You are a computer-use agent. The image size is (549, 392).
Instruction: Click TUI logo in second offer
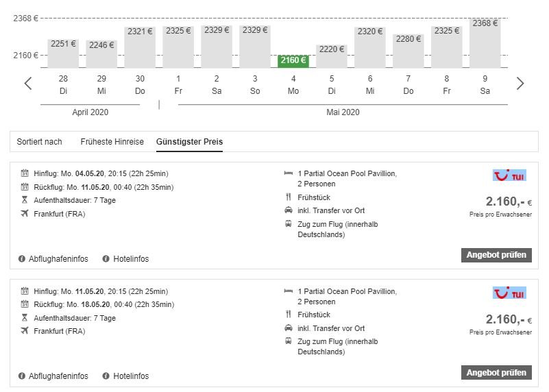click(509, 293)
